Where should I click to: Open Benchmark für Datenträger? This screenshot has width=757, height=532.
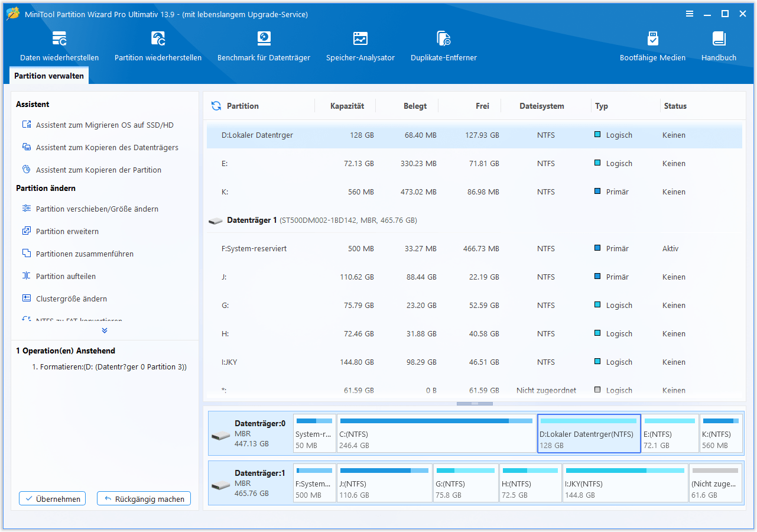[264, 47]
